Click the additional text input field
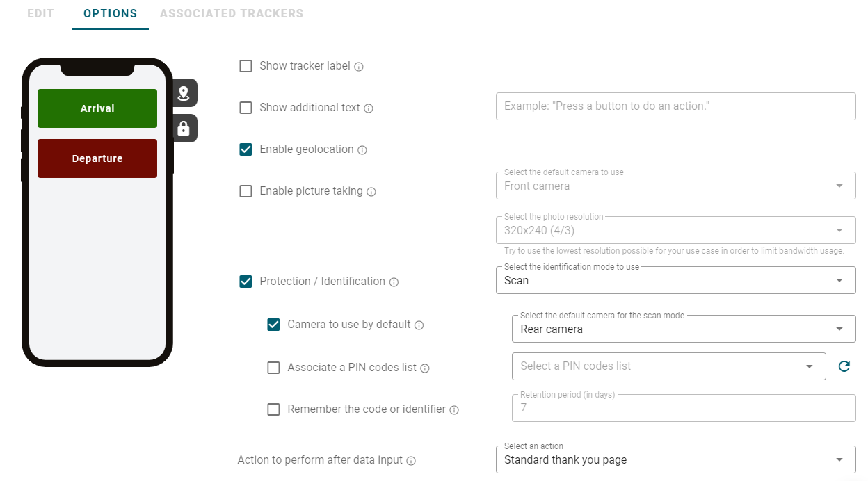Image resolution: width=868 pixels, height=481 pixels. tap(675, 106)
